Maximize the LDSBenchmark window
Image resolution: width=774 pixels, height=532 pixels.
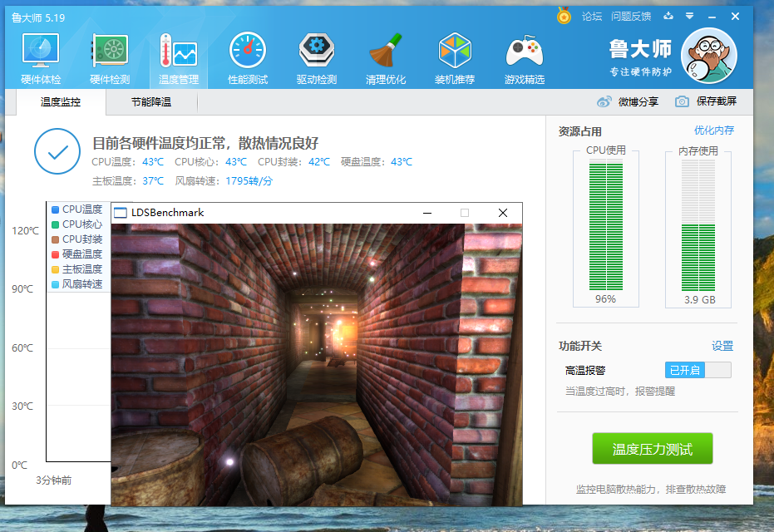[465, 213]
